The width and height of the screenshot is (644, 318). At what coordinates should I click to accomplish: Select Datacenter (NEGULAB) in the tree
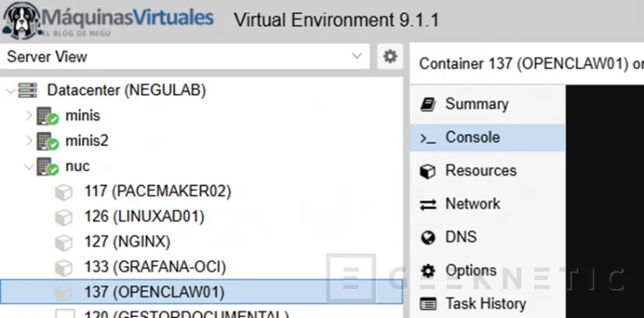click(127, 90)
